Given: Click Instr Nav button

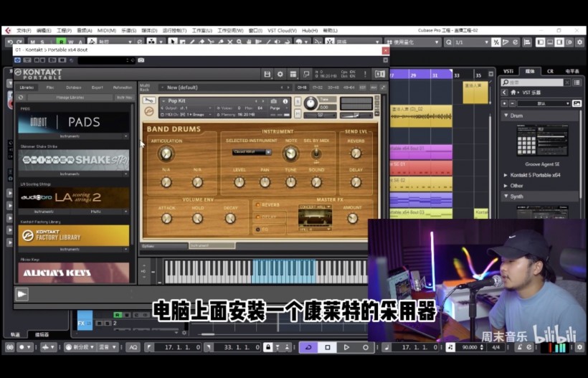Looking at the screenshot, I should (124, 98).
